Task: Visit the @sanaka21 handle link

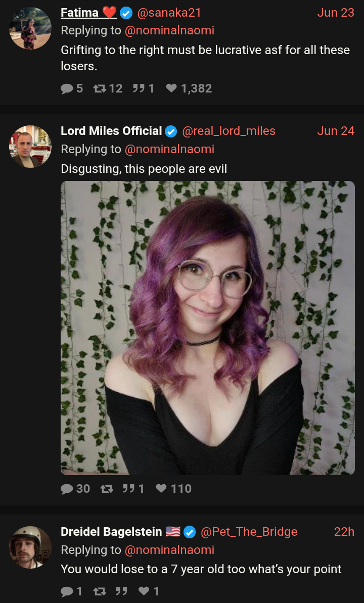Action: tap(169, 13)
